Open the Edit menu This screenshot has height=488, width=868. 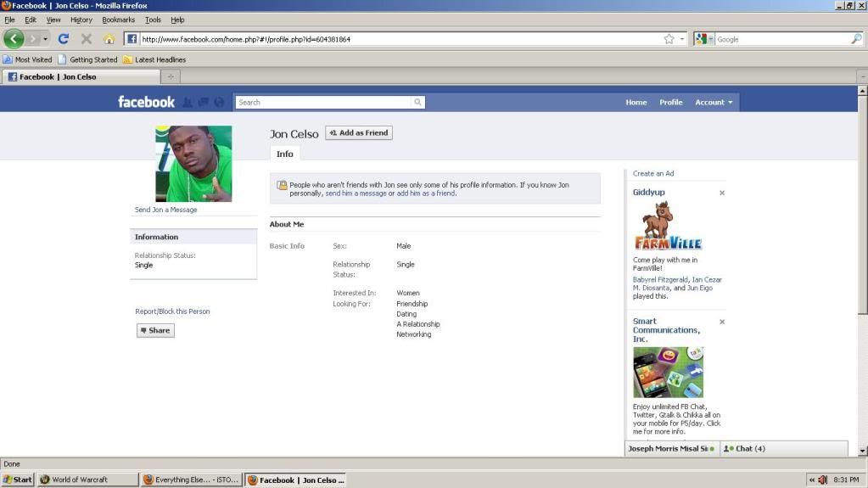(31, 20)
